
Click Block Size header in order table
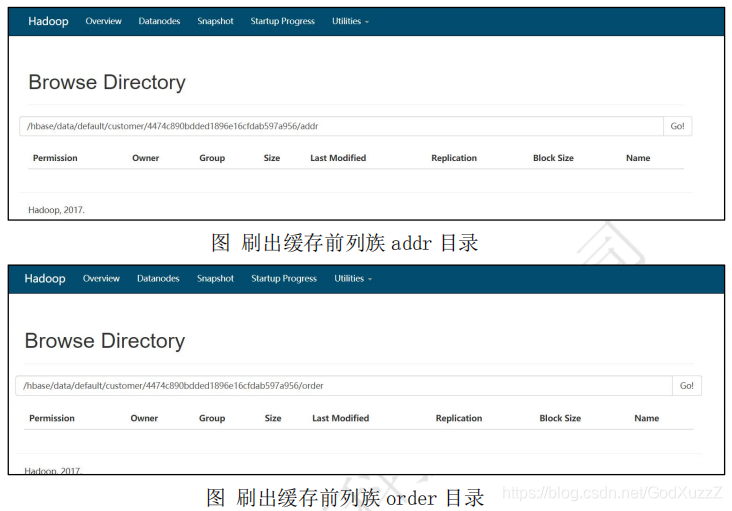click(560, 418)
